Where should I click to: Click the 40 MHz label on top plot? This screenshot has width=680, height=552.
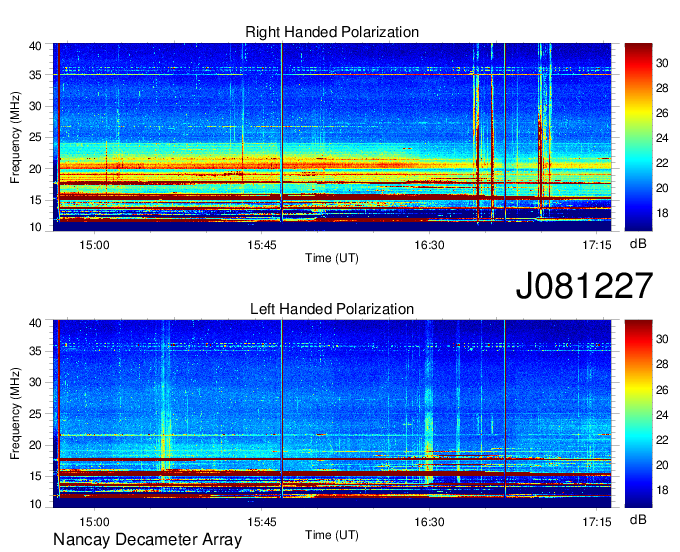(x=35, y=46)
